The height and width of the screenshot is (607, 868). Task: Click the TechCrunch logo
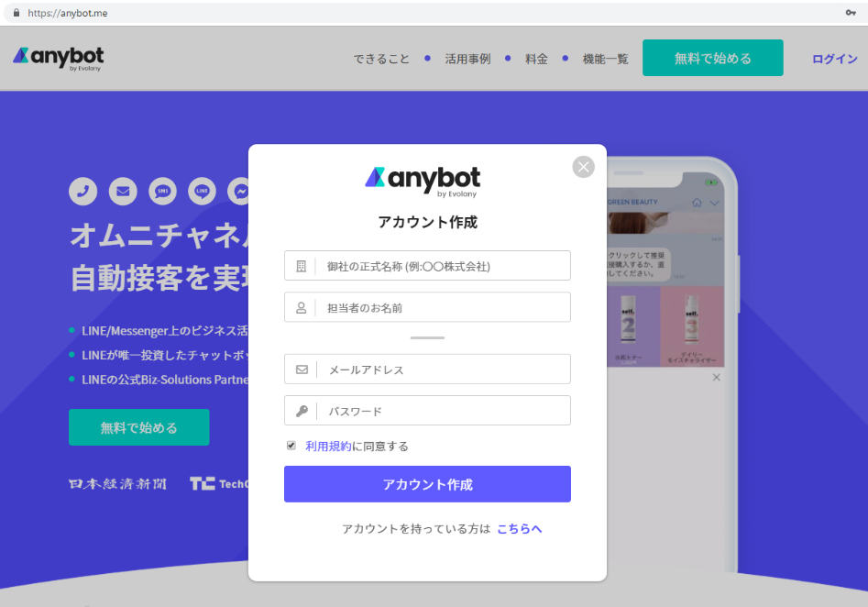tap(219, 484)
